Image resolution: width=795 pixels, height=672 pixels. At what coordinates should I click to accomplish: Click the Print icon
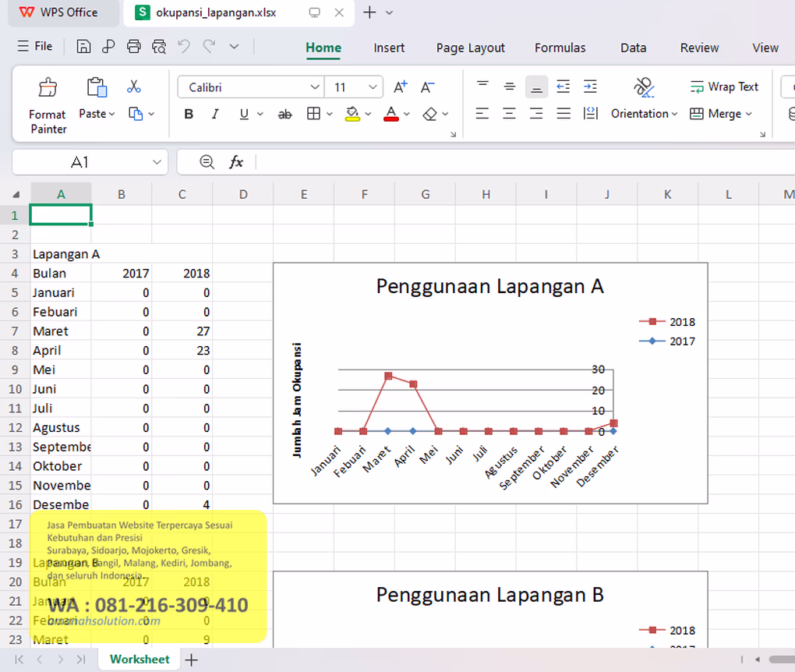134,47
